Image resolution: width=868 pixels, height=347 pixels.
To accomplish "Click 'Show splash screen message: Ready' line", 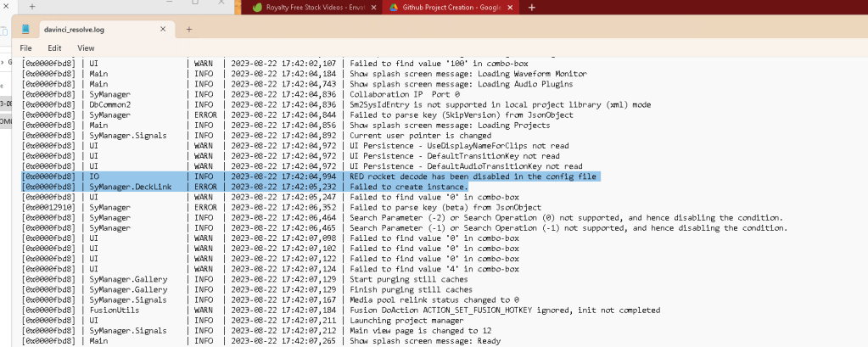I will point(424,341).
